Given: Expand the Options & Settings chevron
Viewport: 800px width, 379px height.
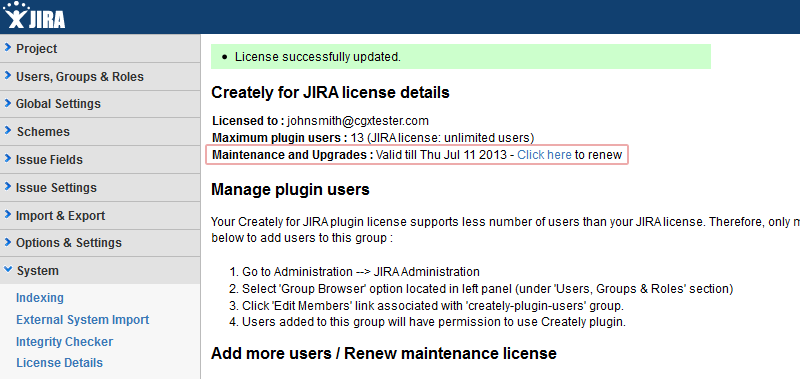Looking at the screenshot, I should [8, 242].
